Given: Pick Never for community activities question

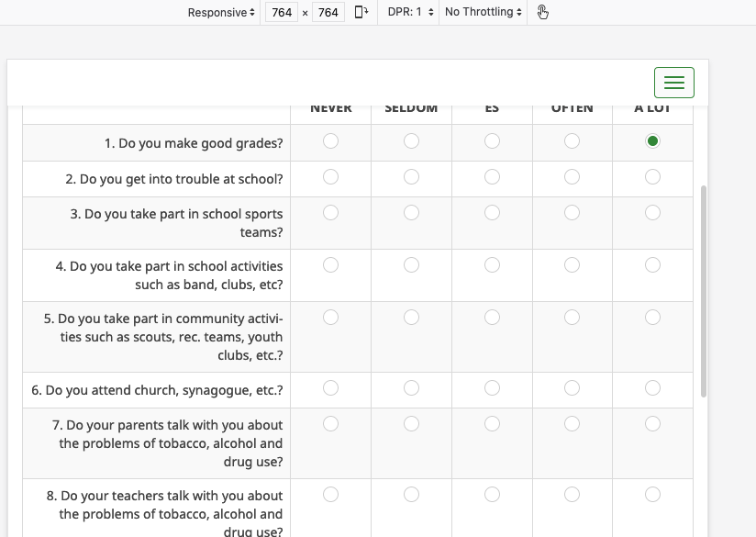Looking at the screenshot, I should coord(331,318).
